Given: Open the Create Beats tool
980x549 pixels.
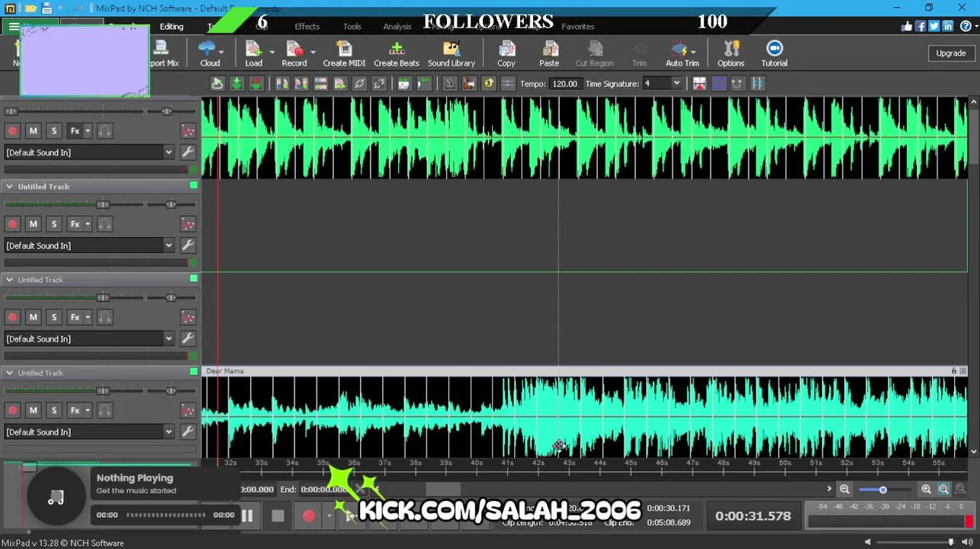Looking at the screenshot, I should tap(396, 53).
